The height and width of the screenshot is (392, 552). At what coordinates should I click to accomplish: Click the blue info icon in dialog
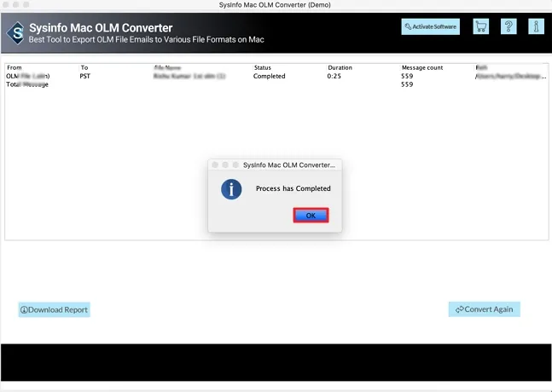tap(231, 189)
